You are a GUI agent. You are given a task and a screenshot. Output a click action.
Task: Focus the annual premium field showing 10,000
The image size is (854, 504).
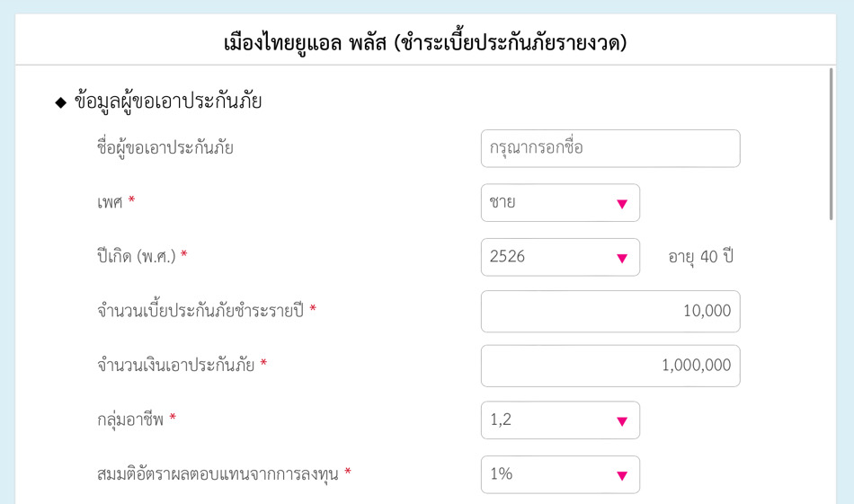pos(610,311)
